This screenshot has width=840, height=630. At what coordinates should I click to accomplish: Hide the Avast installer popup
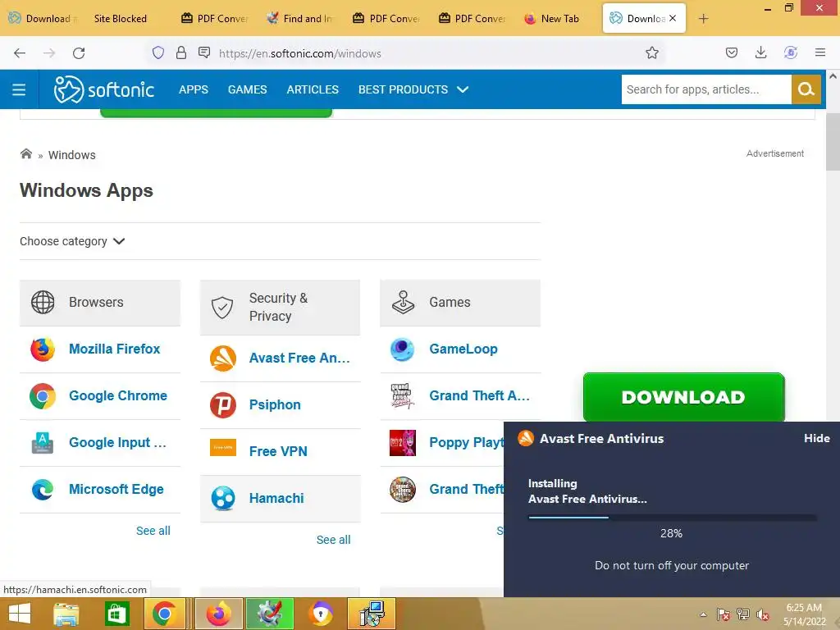(816, 438)
